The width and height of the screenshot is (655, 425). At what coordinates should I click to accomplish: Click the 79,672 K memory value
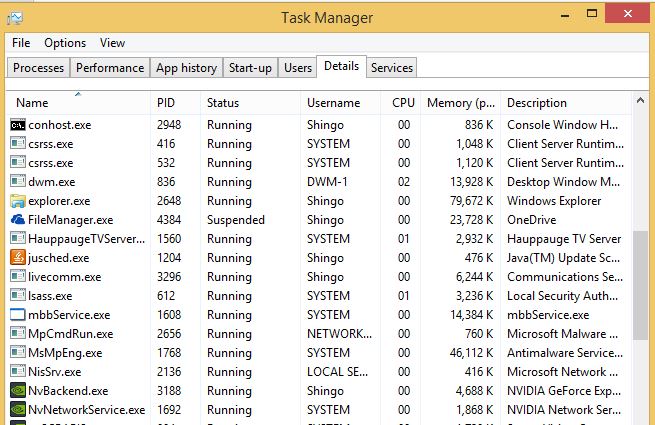(x=472, y=201)
